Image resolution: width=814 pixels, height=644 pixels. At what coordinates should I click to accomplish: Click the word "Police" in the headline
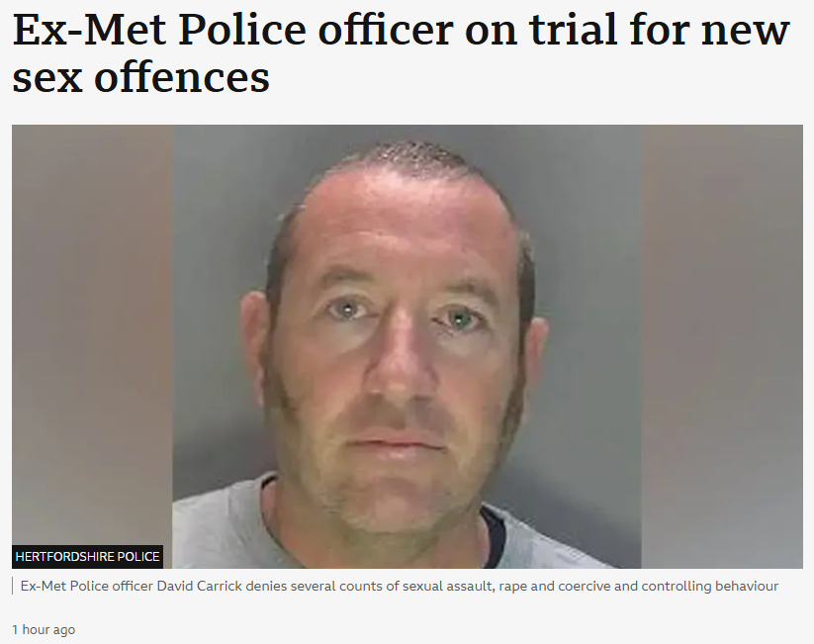(242, 30)
